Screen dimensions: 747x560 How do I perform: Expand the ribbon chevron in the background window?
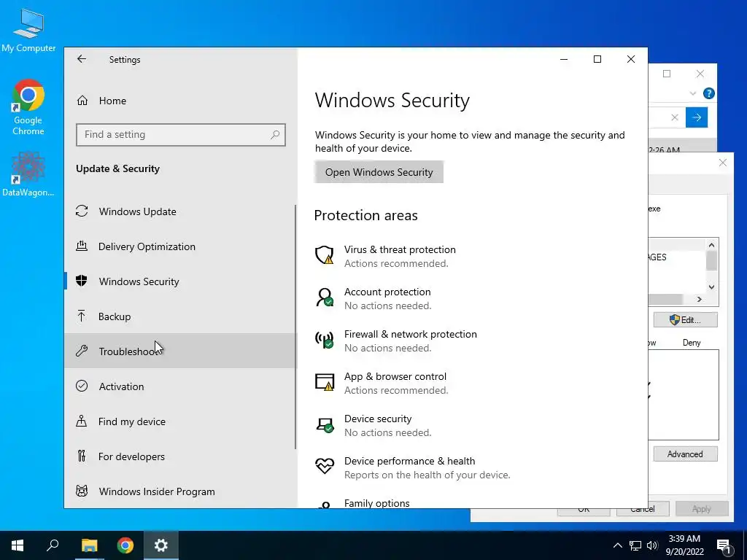click(x=693, y=93)
